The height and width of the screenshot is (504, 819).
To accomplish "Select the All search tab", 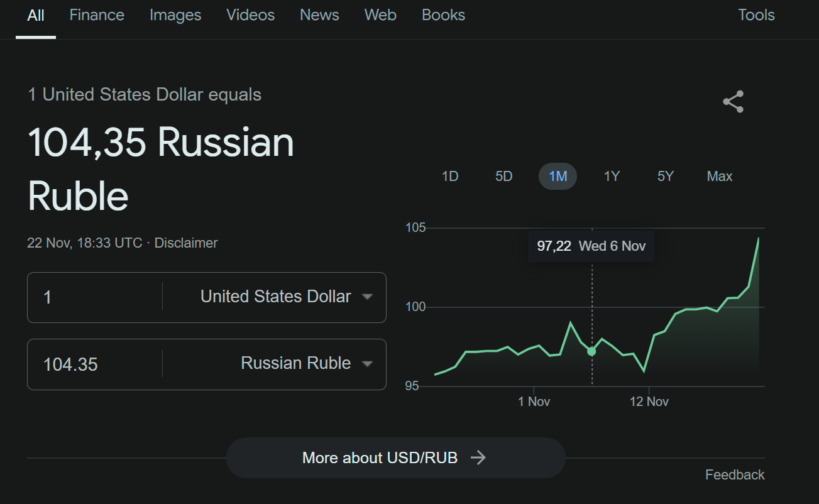I will [x=36, y=15].
